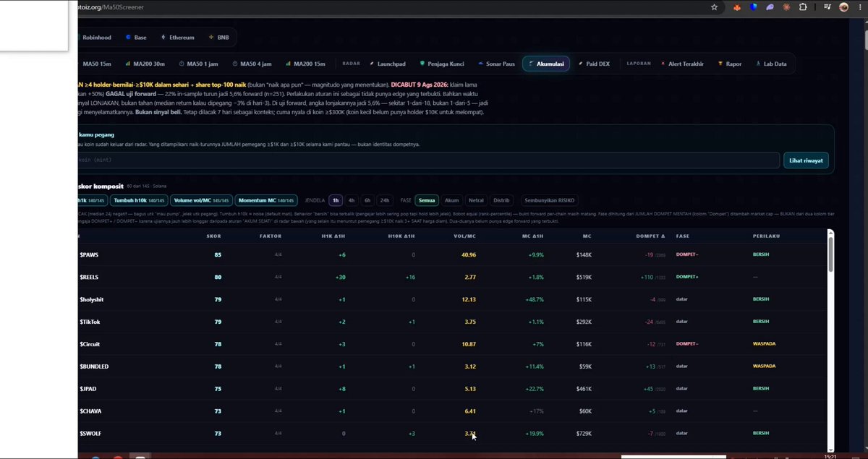Screen dimensions: 868x459
Task: Open the MA200 15m tab
Action: tap(305, 64)
